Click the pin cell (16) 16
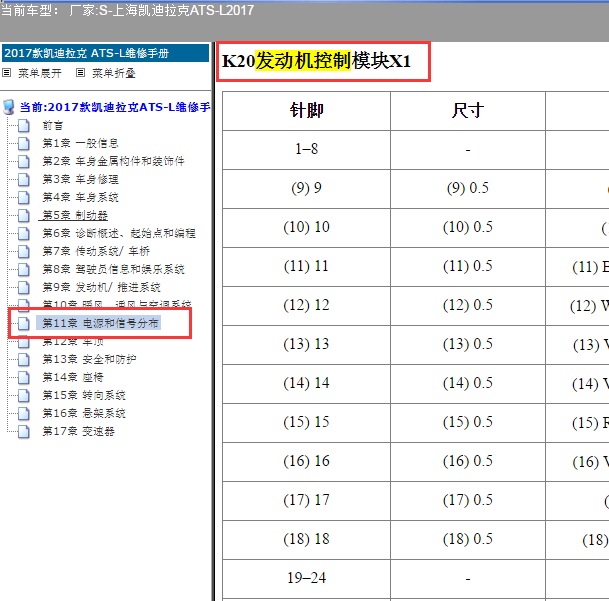Viewport: 609px width, 601px height. click(306, 462)
